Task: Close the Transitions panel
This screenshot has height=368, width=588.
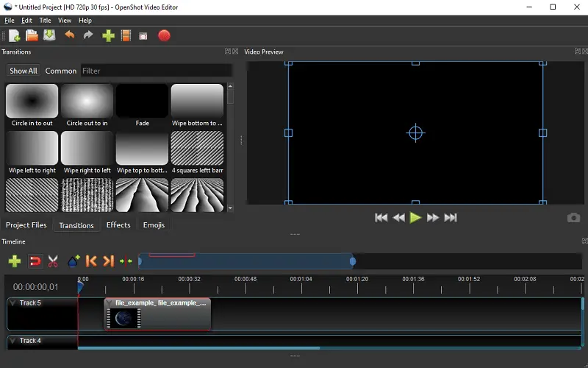Action: [x=235, y=51]
